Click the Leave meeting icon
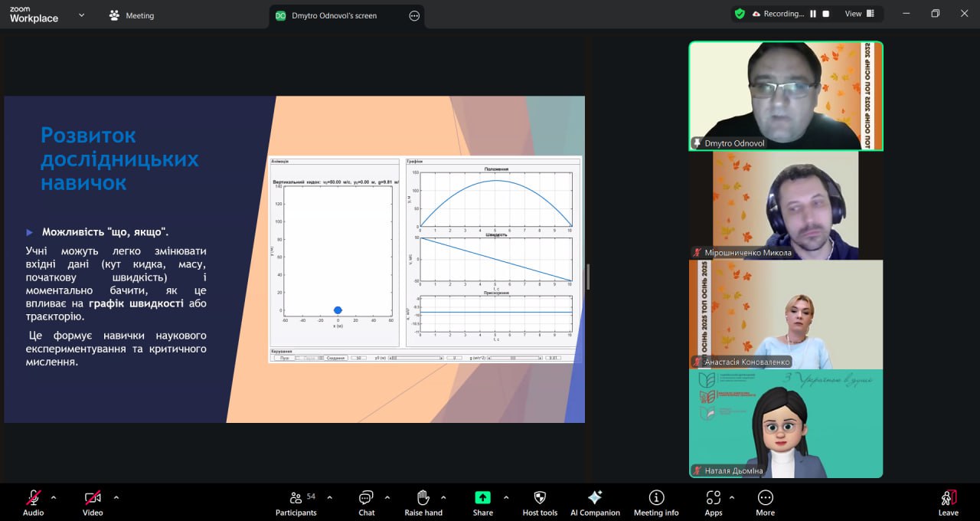 948,497
